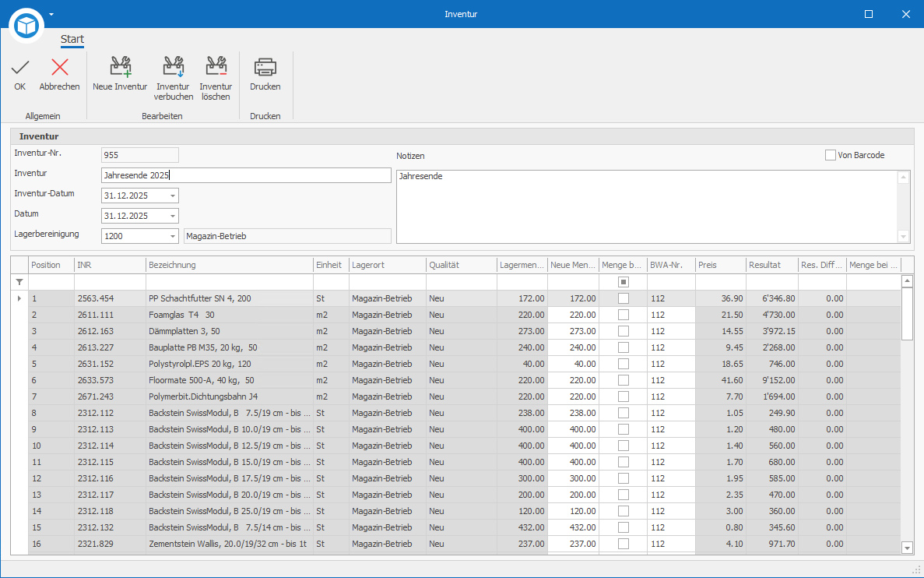Select the 'Foamglas T4 30' description cell
This screenshot has height=578, width=924.
tap(229, 315)
